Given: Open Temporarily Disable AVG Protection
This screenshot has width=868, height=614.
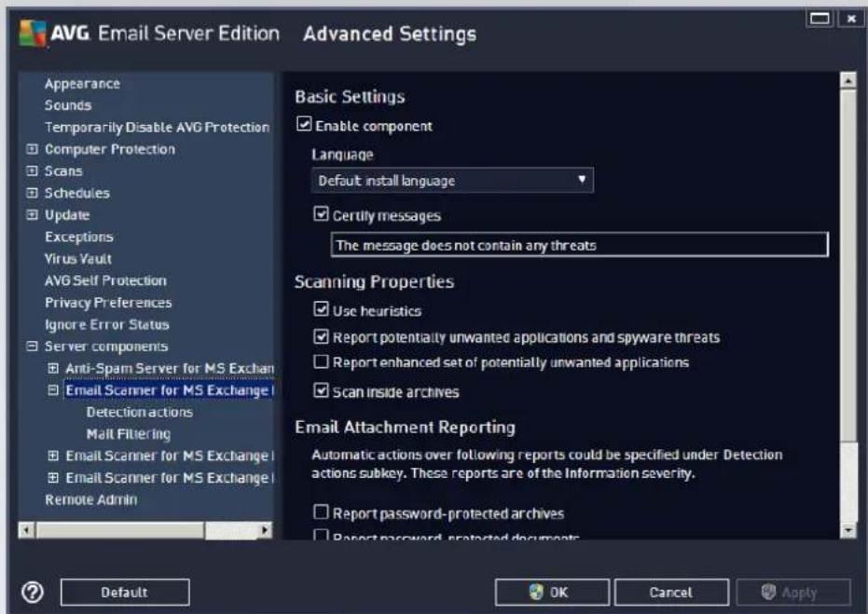Looking at the screenshot, I should (158, 128).
